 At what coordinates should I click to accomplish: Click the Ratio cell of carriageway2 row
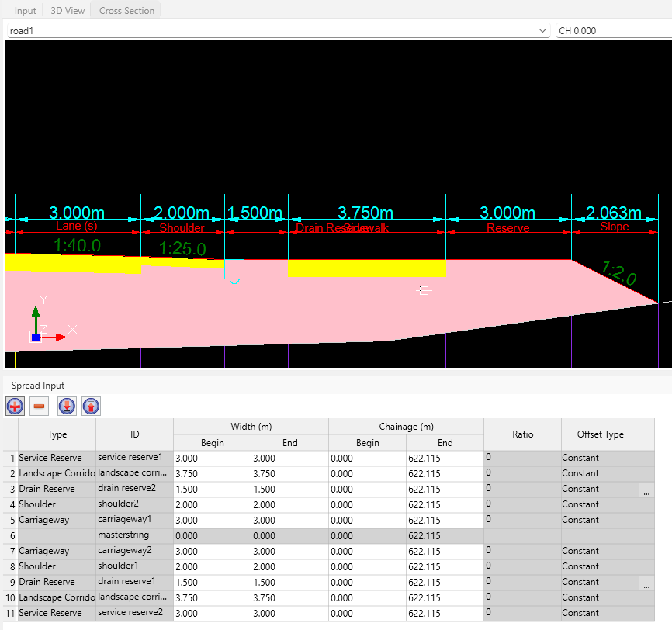(x=522, y=551)
